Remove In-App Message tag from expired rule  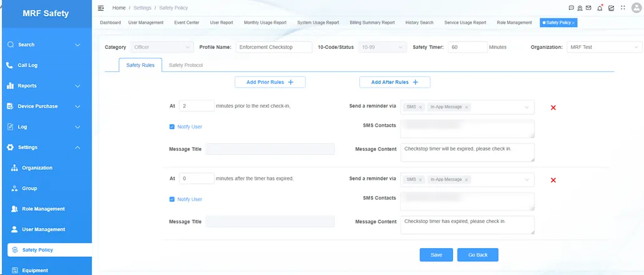467,180
